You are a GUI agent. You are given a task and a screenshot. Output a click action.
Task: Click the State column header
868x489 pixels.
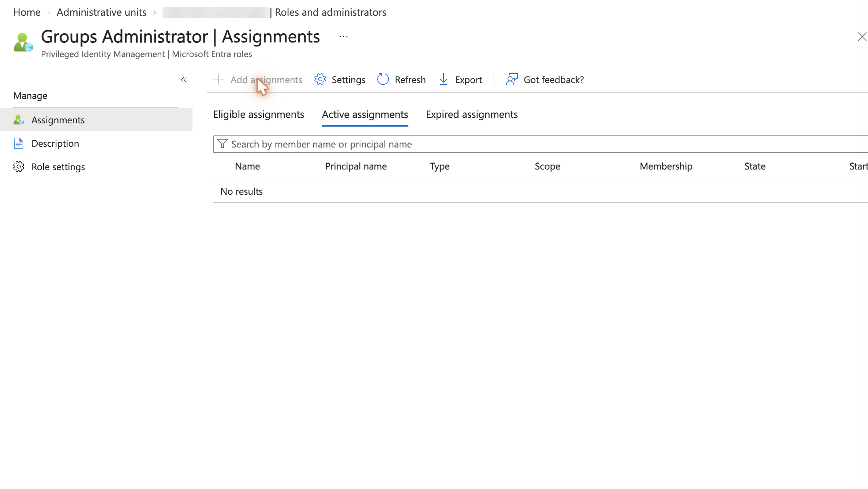click(755, 166)
